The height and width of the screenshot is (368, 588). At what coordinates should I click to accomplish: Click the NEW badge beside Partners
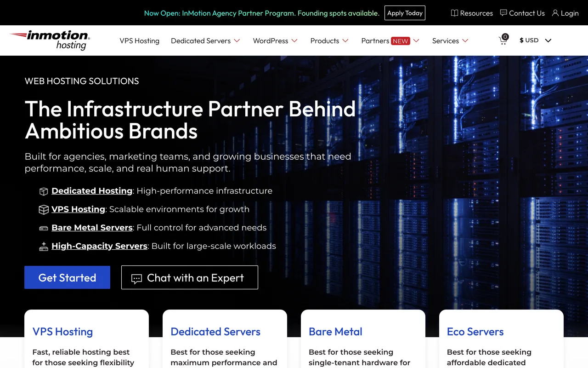point(401,41)
